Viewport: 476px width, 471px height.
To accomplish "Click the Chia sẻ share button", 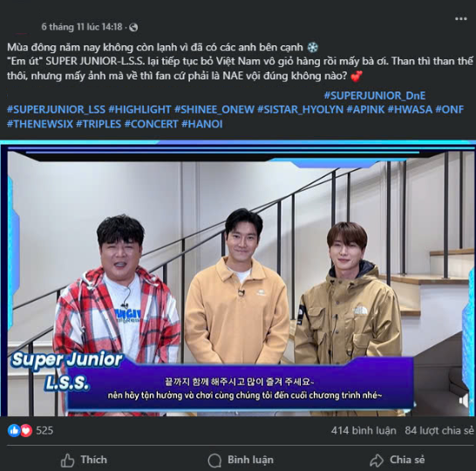I will (398, 460).
